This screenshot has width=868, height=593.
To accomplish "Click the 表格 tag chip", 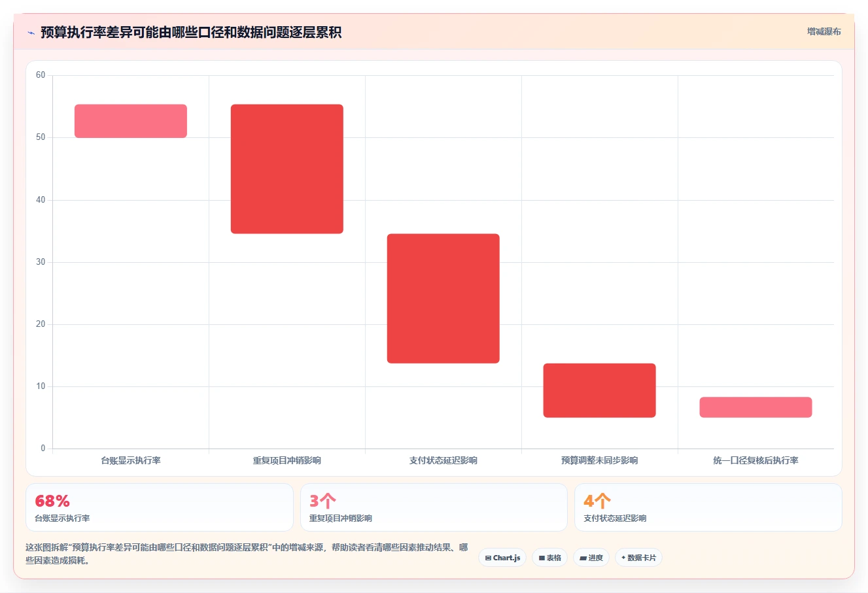I will click(549, 558).
